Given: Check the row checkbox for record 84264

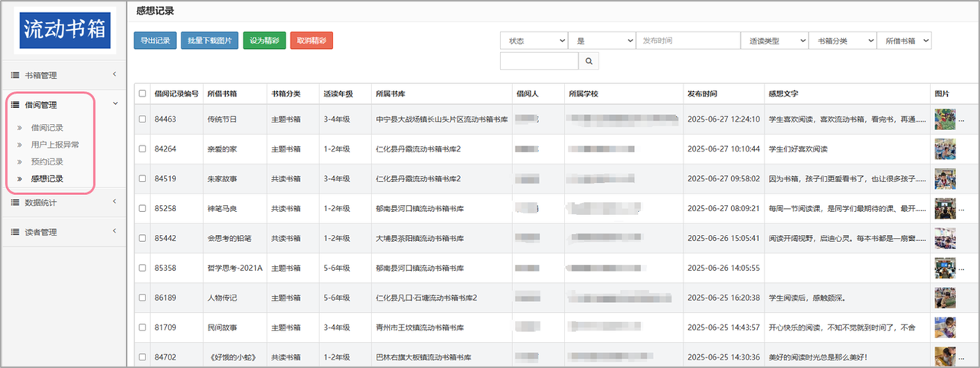Looking at the screenshot, I should [x=142, y=149].
